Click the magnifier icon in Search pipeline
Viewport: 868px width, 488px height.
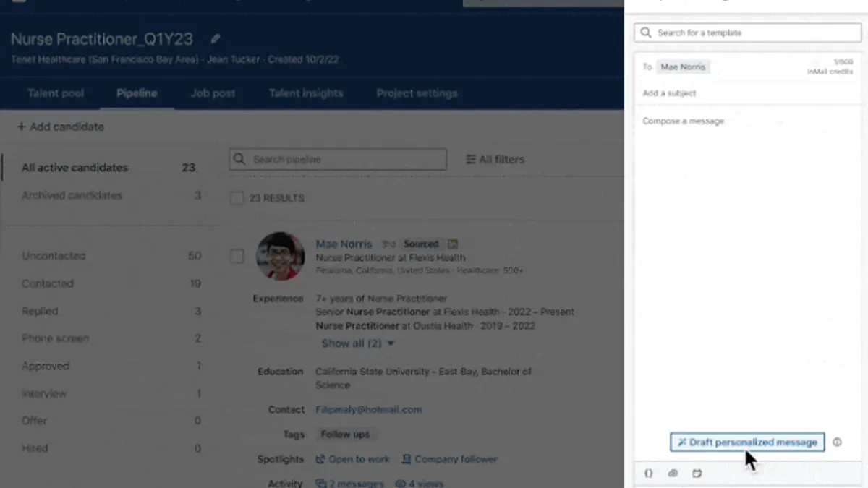(x=241, y=159)
